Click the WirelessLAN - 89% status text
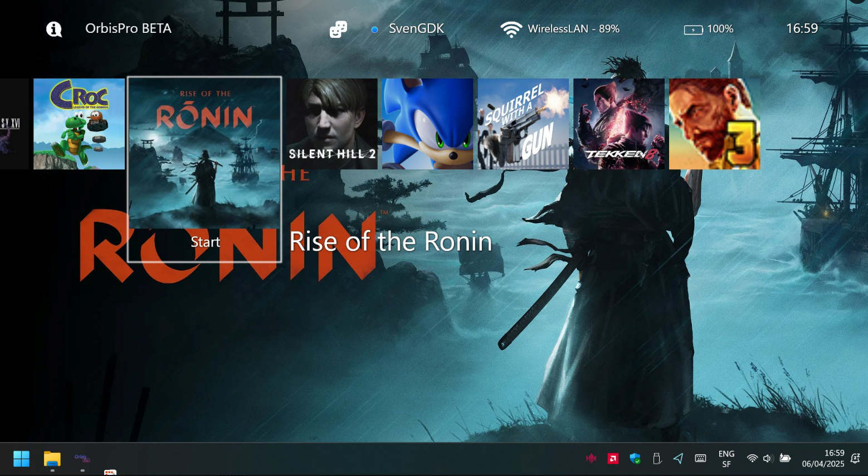Viewport: 868px width, 476px height. tap(573, 29)
